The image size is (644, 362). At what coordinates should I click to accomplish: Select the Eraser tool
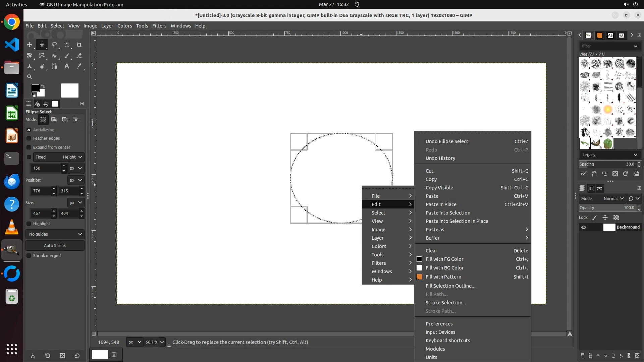tap(79, 56)
